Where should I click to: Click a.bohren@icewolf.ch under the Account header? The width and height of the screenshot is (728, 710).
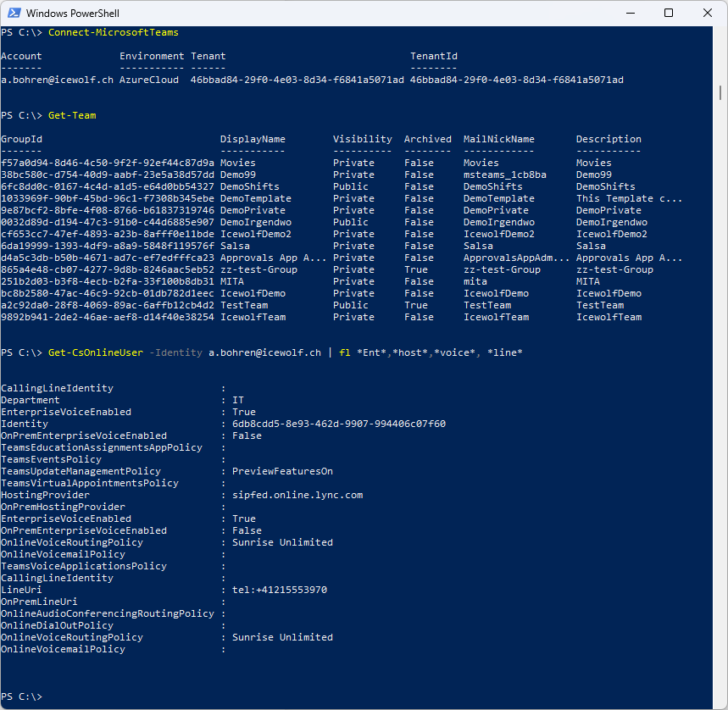[x=57, y=80]
